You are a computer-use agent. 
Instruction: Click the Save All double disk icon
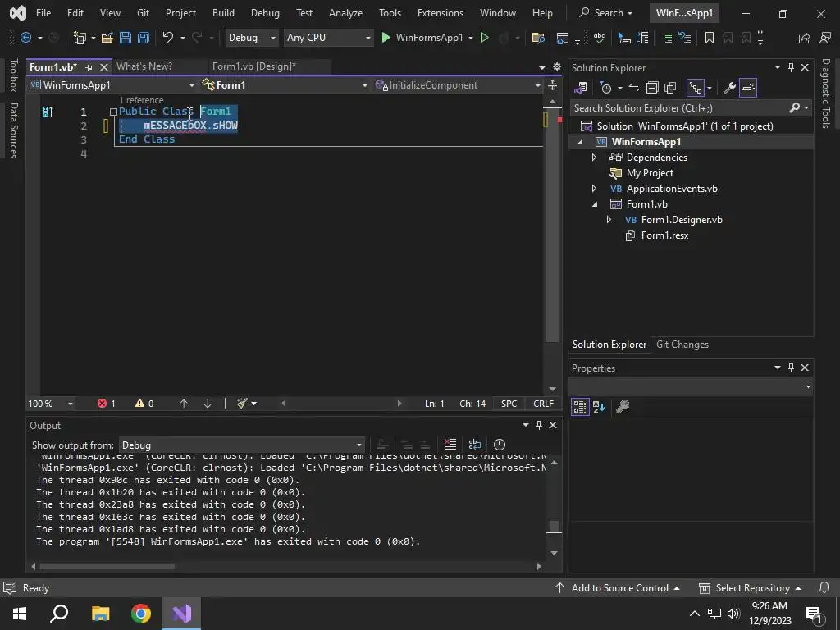tap(143, 38)
